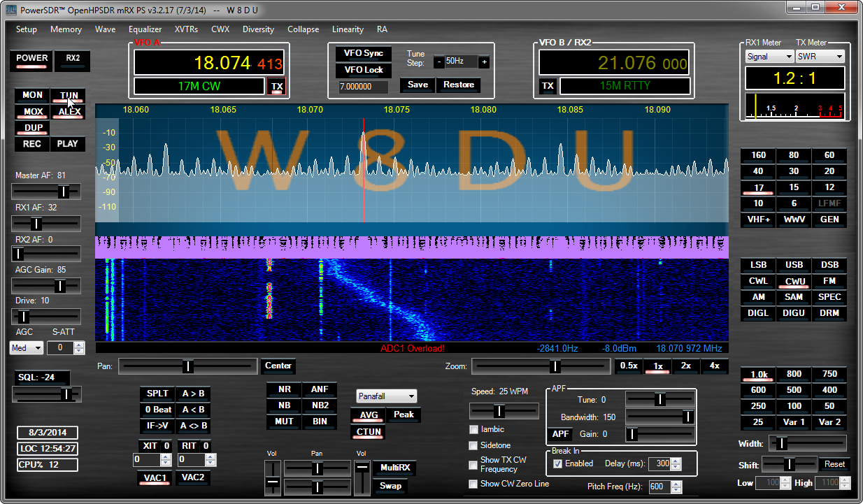The image size is (863, 504).
Task: Select the WWV band button
Action: tap(794, 219)
